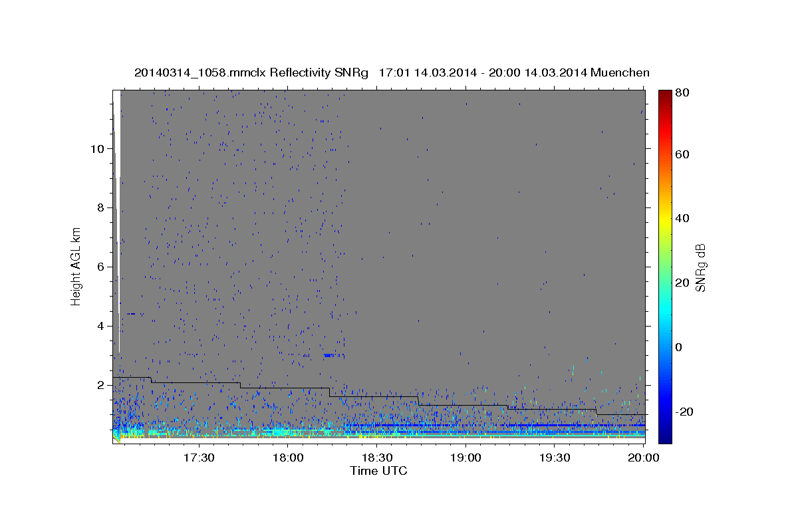This screenshot has height=532, width=798.
Task: Click the height tick label 10
Action: coord(96,149)
